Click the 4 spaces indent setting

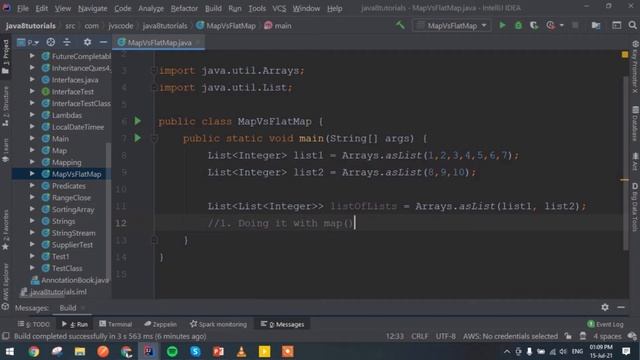tap(607, 336)
